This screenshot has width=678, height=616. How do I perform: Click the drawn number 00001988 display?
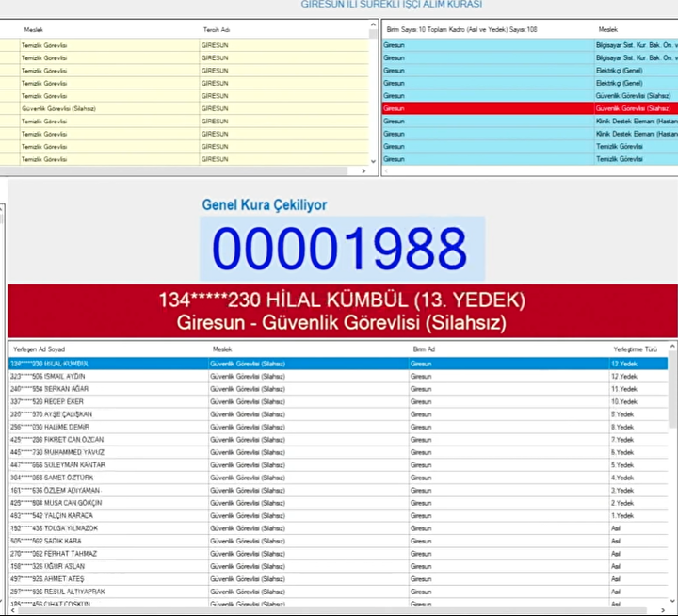(x=342, y=249)
